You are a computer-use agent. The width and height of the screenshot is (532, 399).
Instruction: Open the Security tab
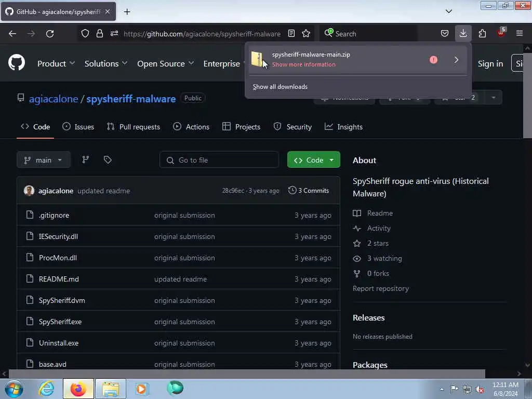click(292, 127)
